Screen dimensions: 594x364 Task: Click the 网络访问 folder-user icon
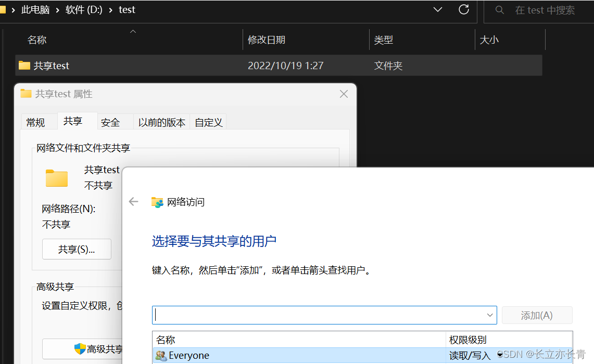pyautogui.click(x=157, y=202)
